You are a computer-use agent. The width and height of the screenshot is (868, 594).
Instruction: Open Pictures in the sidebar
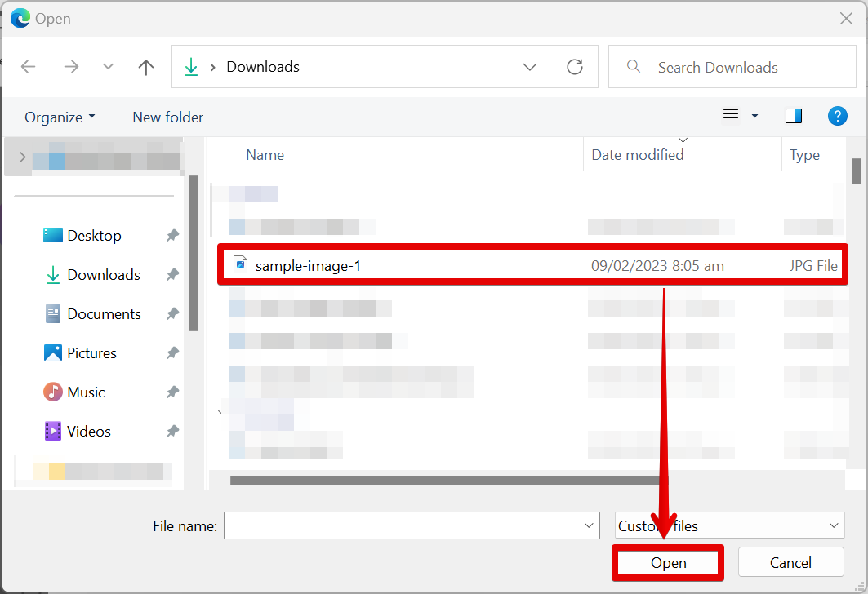[91, 353]
